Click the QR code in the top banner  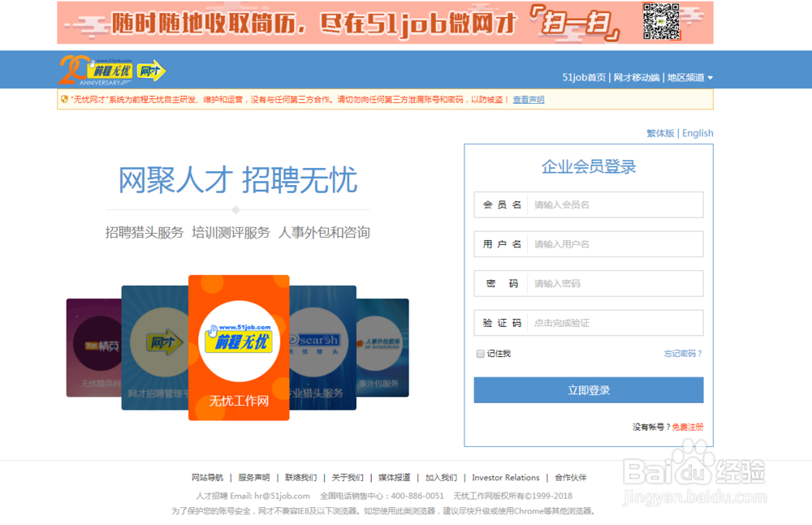pyautogui.click(x=661, y=22)
